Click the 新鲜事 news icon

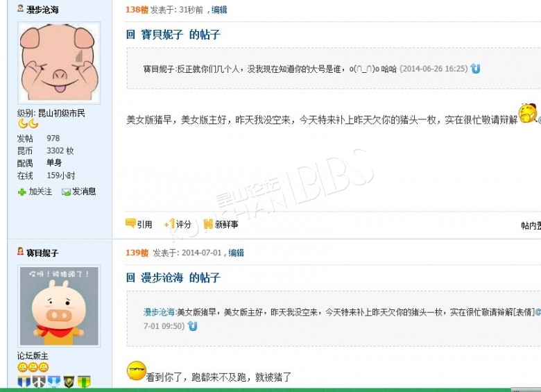(x=208, y=224)
